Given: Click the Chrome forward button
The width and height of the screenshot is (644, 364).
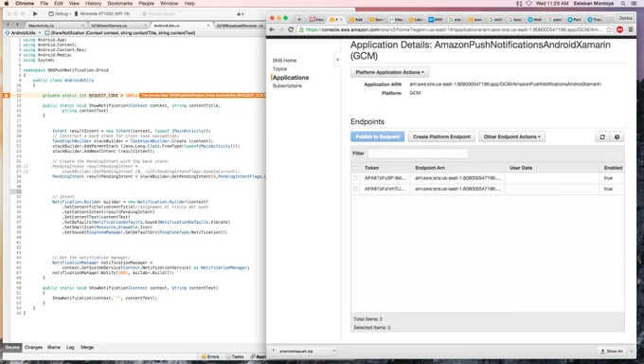Looking at the screenshot, I should point(281,29).
